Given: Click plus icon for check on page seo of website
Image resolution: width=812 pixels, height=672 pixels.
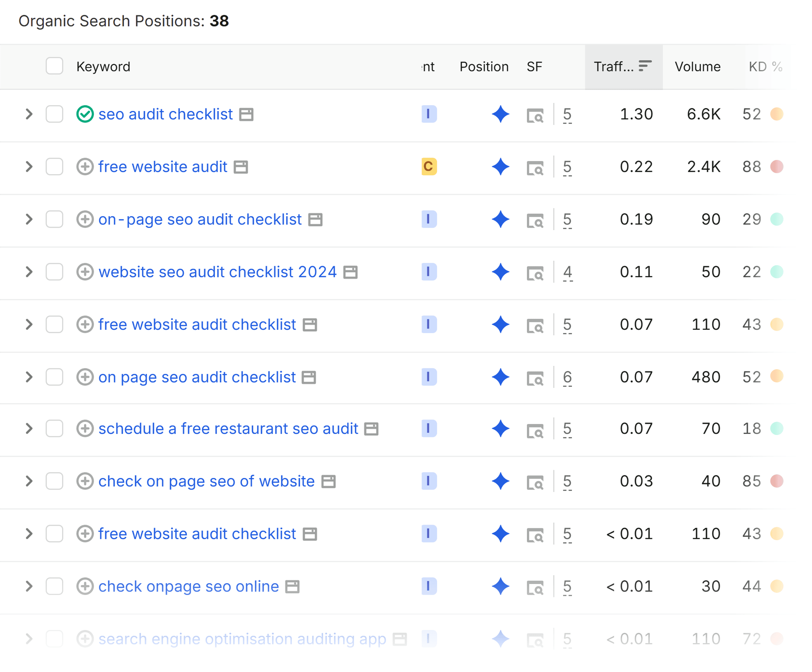Looking at the screenshot, I should point(85,481).
